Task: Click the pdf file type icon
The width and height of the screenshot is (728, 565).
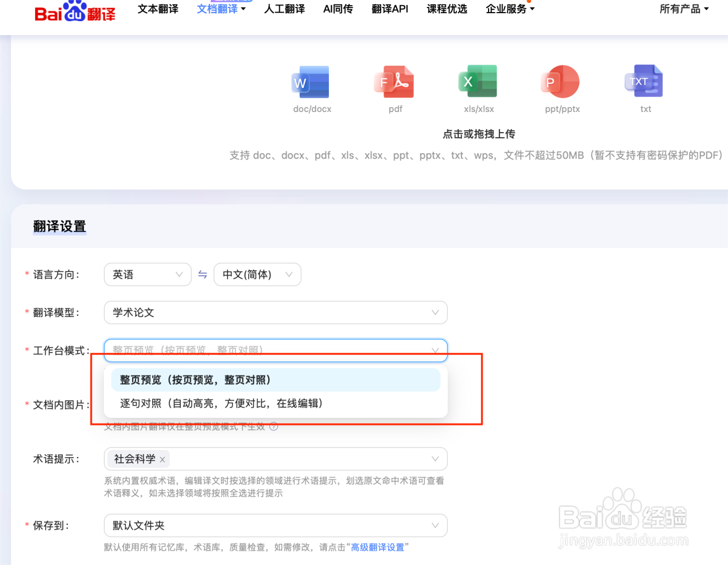Action: (395, 82)
